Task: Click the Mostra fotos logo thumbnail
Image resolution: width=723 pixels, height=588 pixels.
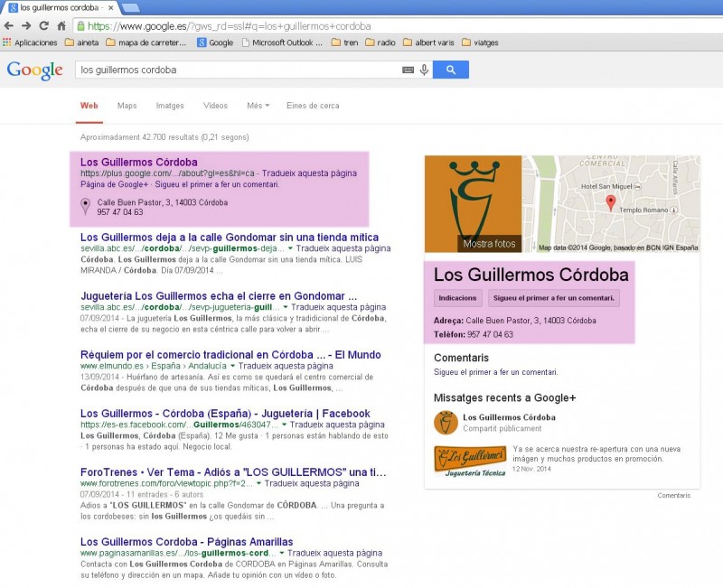Action: pyautogui.click(x=473, y=204)
